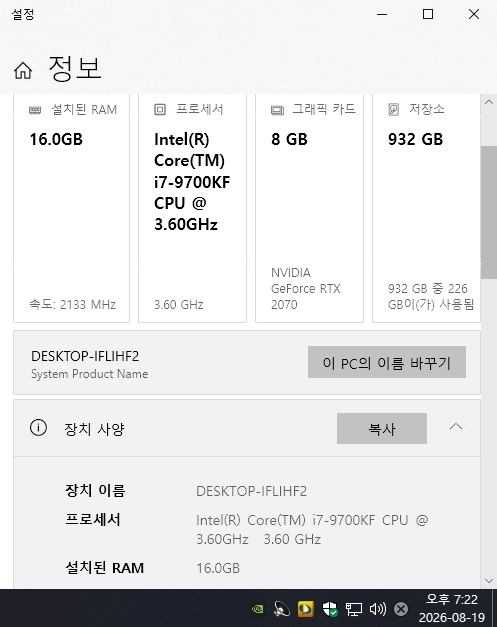Open the audio manager speaker tray icon

click(281, 609)
